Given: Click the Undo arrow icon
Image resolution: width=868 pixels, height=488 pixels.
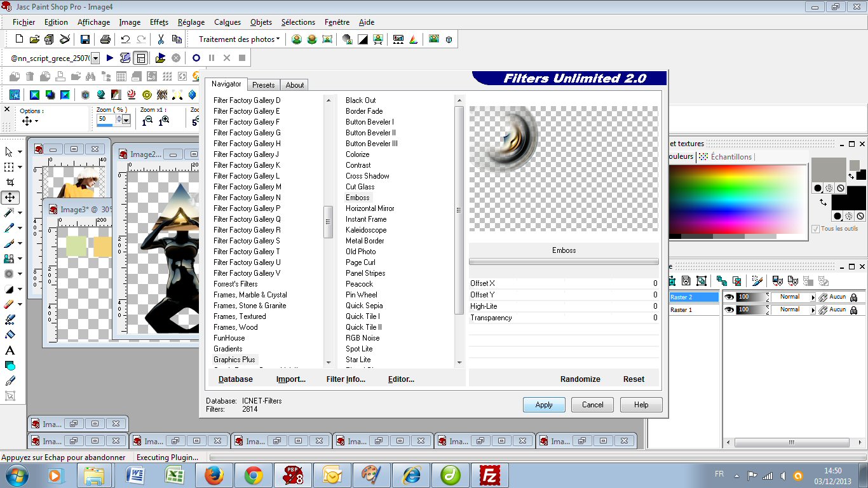Looking at the screenshot, I should click(126, 39).
